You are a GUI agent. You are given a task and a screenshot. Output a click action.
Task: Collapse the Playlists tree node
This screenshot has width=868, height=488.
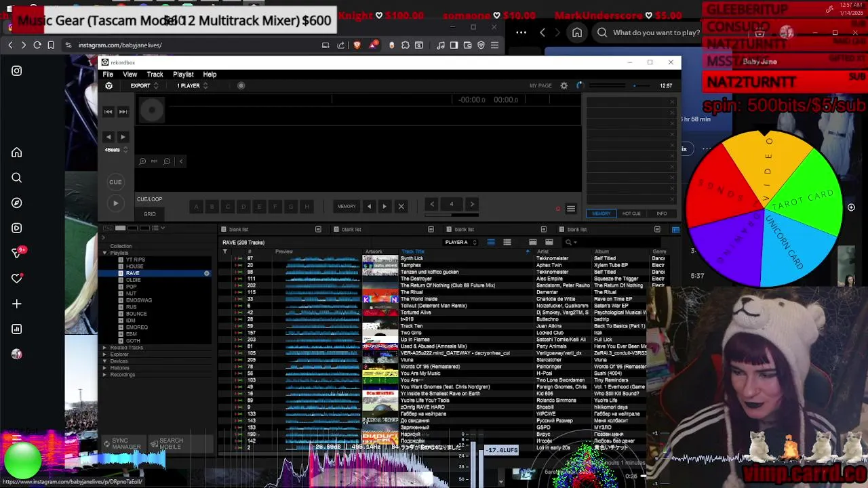tap(104, 253)
